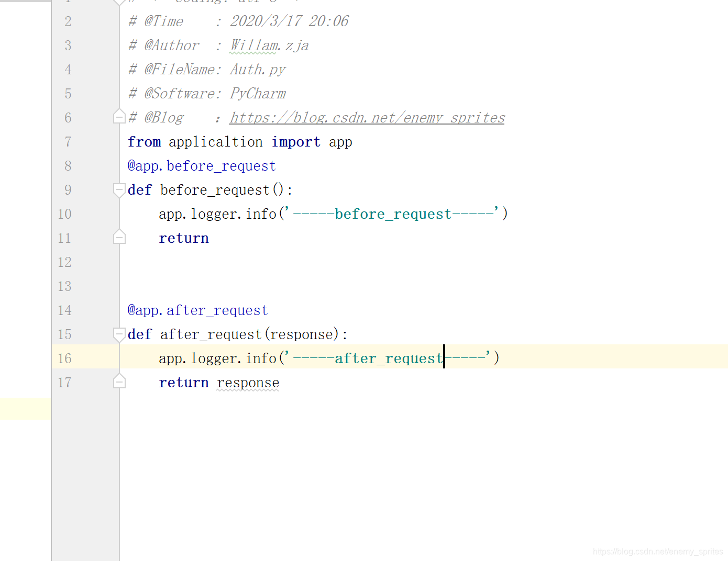Viewport: 728px width, 561px height.
Task: Click the '@app.after_request' decorator
Action: 198,310
